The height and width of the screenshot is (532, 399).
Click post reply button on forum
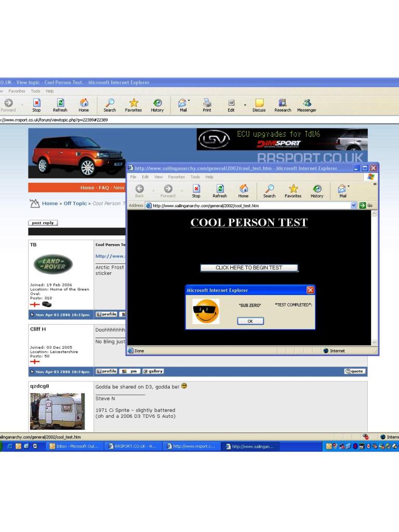point(43,223)
